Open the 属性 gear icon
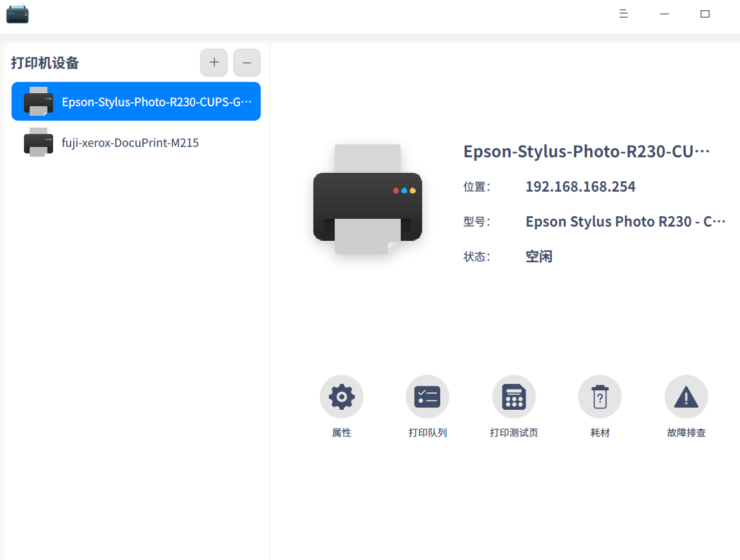 [x=341, y=397]
